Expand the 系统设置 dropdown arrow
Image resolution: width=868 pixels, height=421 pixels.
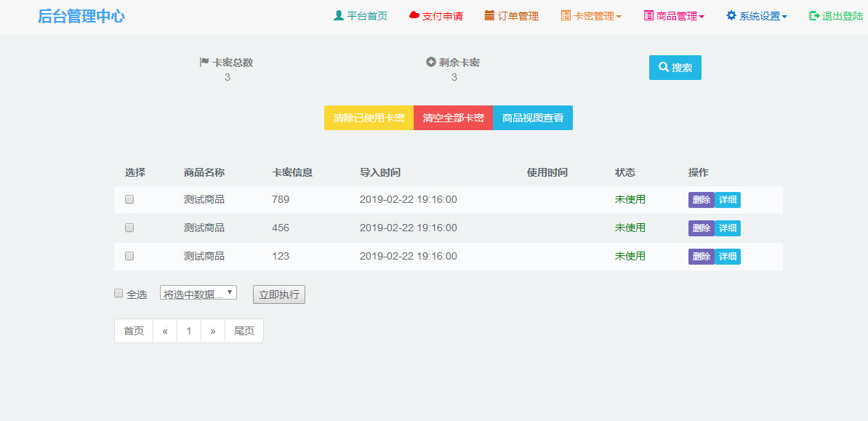tap(786, 15)
